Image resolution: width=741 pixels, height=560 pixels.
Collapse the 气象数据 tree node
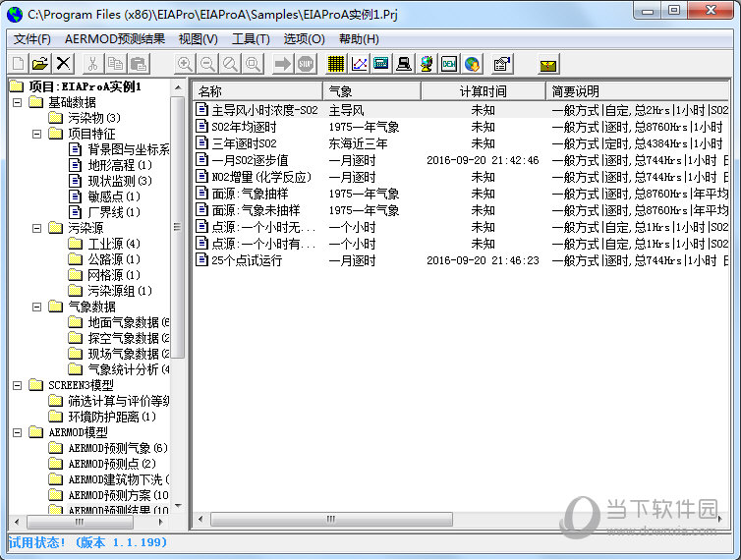click(x=36, y=307)
